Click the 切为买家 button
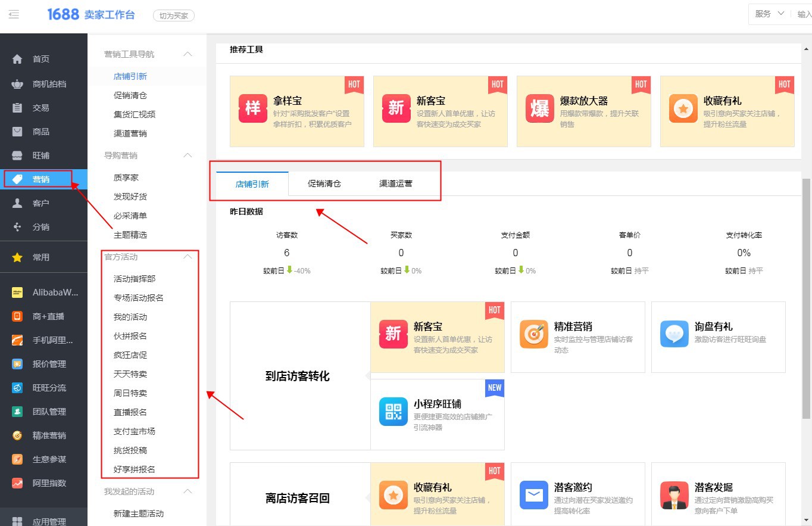Viewport: 812px width, 526px height. (174, 16)
